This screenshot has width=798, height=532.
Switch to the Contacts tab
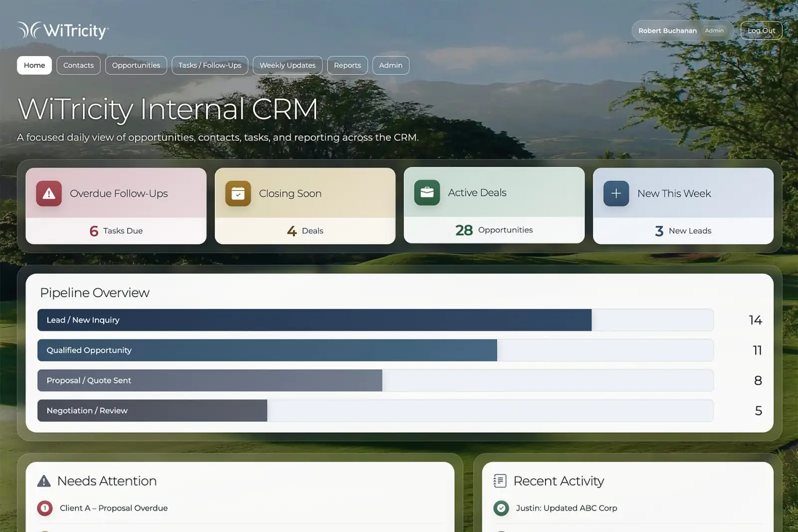tap(78, 65)
